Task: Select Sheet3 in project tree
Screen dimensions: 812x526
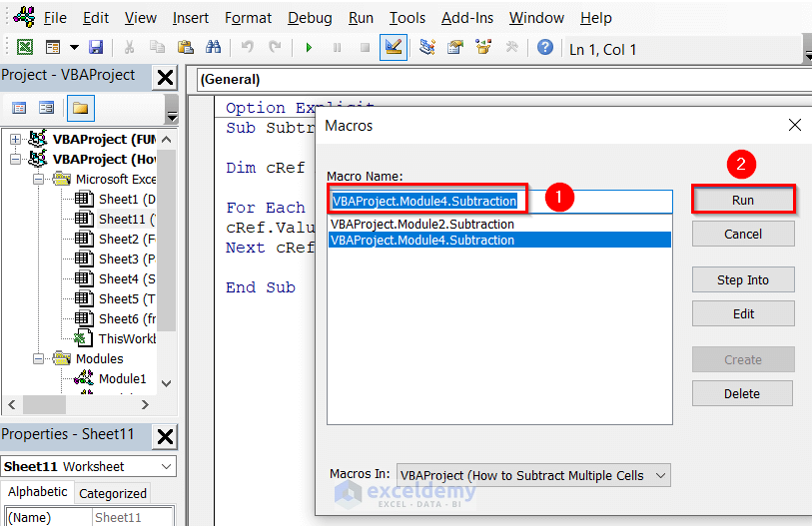Action: (115, 259)
